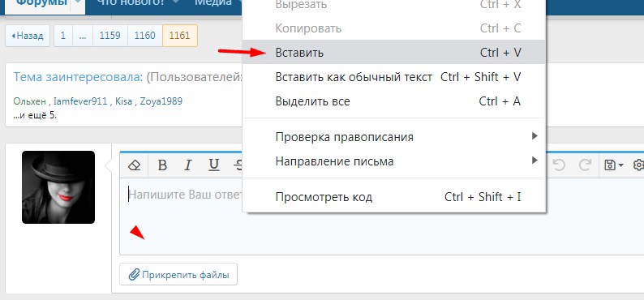Screen dimensions: 644x300
Task: Open user profile Zoya1989
Action: 161,101
